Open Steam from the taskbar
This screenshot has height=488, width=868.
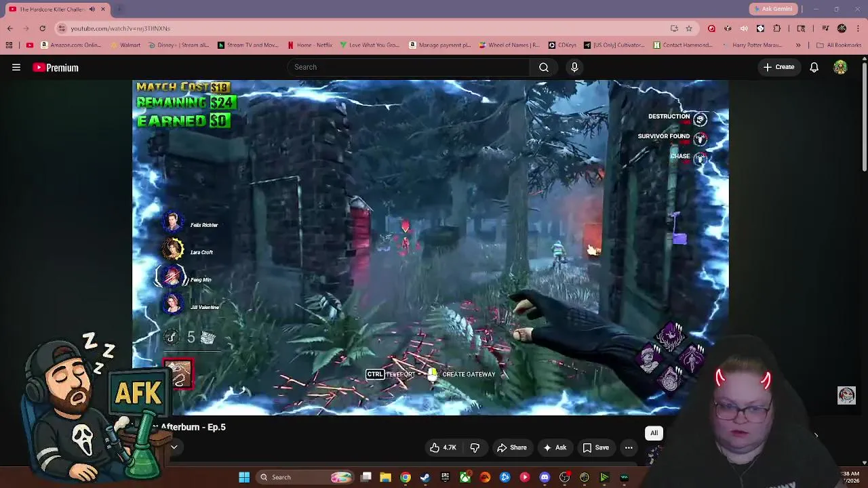pyautogui.click(x=425, y=477)
